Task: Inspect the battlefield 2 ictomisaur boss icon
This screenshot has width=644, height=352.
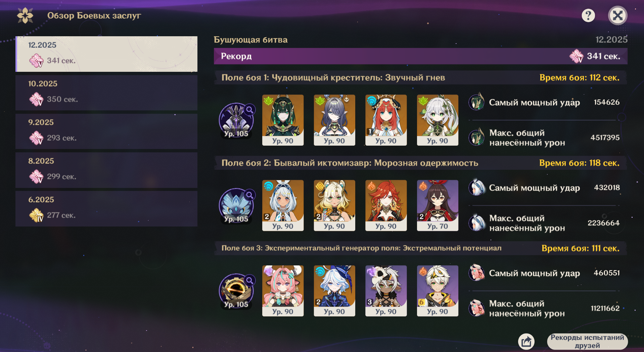Action: point(236,205)
